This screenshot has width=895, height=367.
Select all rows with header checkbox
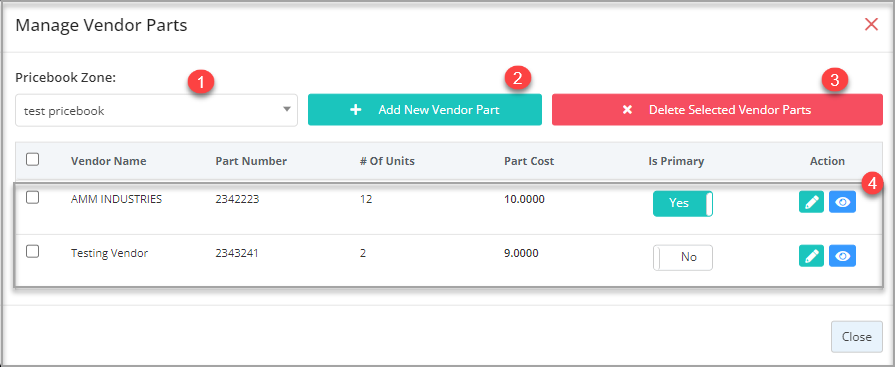(x=33, y=160)
